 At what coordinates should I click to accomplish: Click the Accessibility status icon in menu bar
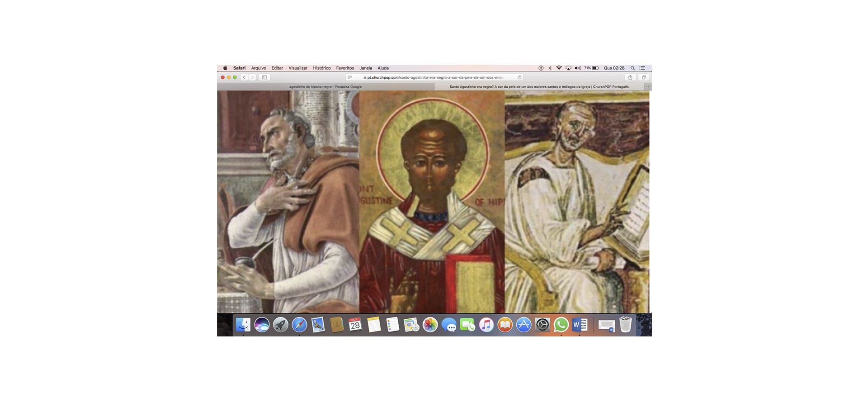(x=541, y=68)
